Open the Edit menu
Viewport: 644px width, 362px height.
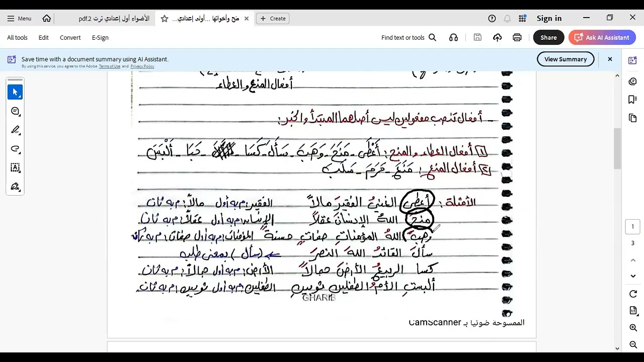pyautogui.click(x=44, y=38)
